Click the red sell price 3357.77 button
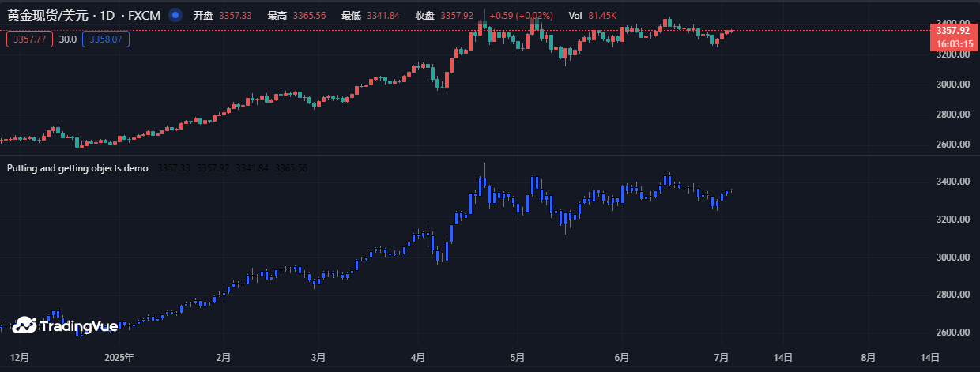This screenshot has width=980, height=372. [x=29, y=39]
